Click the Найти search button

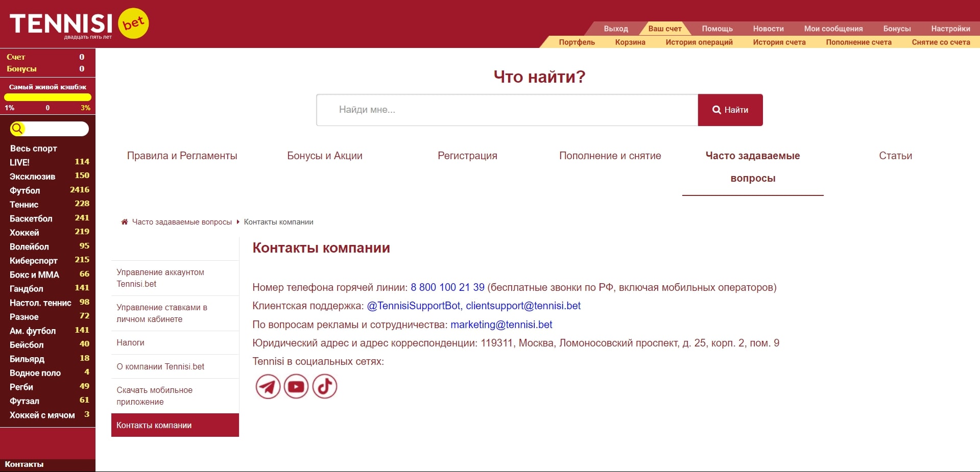pos(730,110)
